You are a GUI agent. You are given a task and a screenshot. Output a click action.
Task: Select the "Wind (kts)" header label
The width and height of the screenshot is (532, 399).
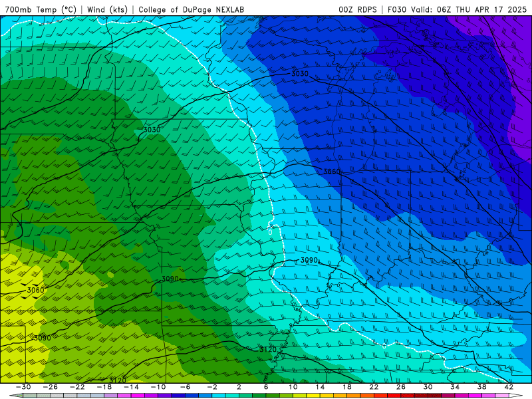[107, 9]
